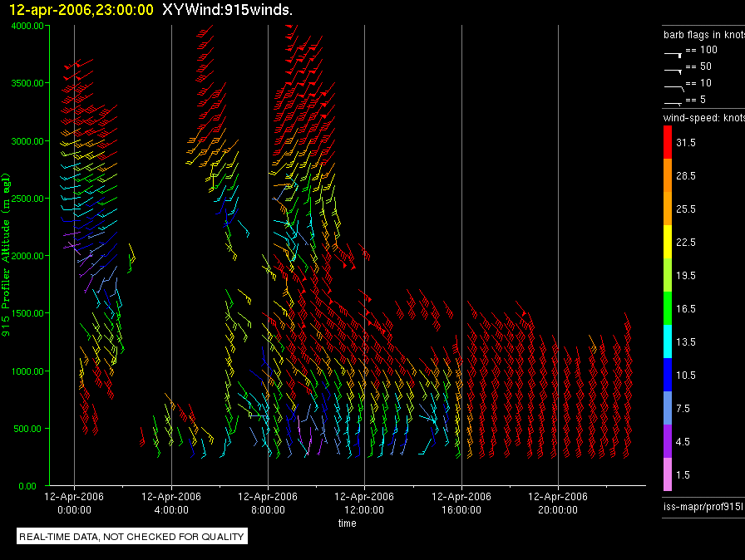Viewport: 745px width, 560px height.
Task: Click the 2000.00 altitude axis label
Action: (x=29, y=256)
